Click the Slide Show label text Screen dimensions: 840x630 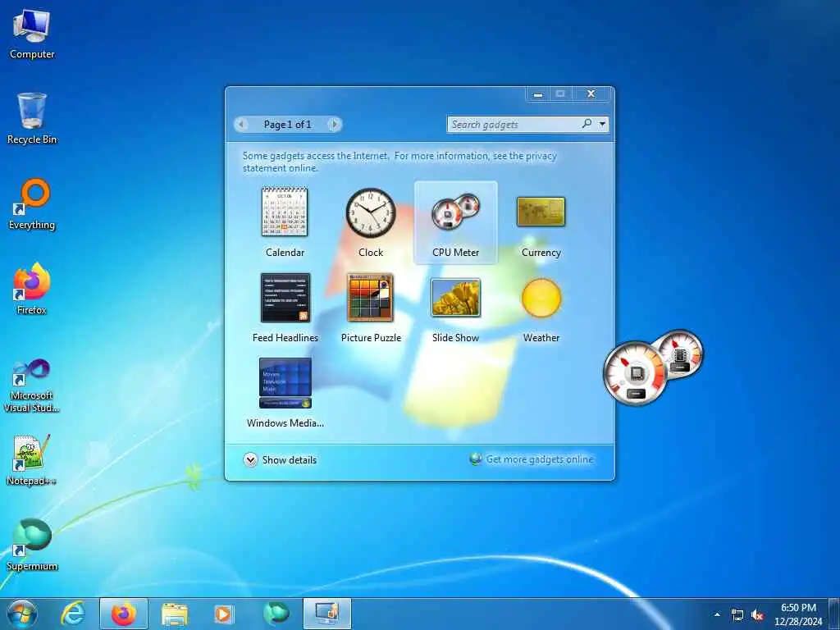(x=455, y=337)
